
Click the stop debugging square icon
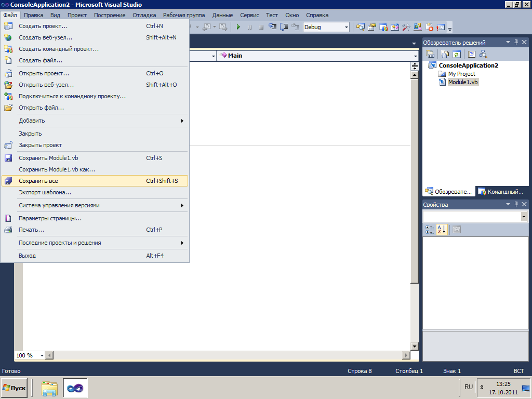coord(261,27)
